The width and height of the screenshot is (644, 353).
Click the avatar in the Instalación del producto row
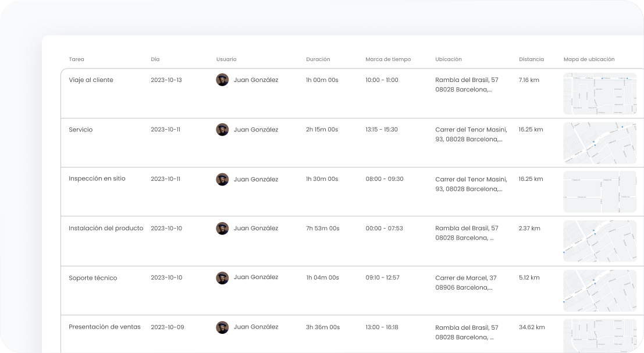tap(222, 229)
